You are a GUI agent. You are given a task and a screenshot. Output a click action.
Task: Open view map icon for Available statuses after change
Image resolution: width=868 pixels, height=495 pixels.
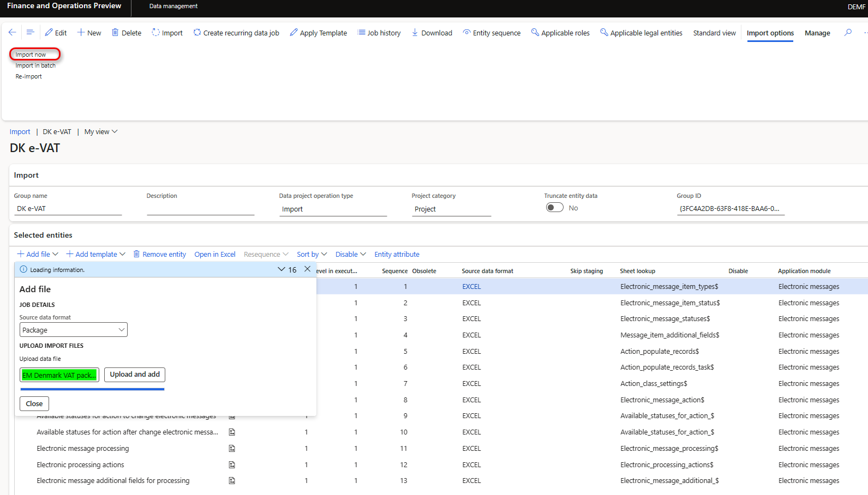click(232, 432)
